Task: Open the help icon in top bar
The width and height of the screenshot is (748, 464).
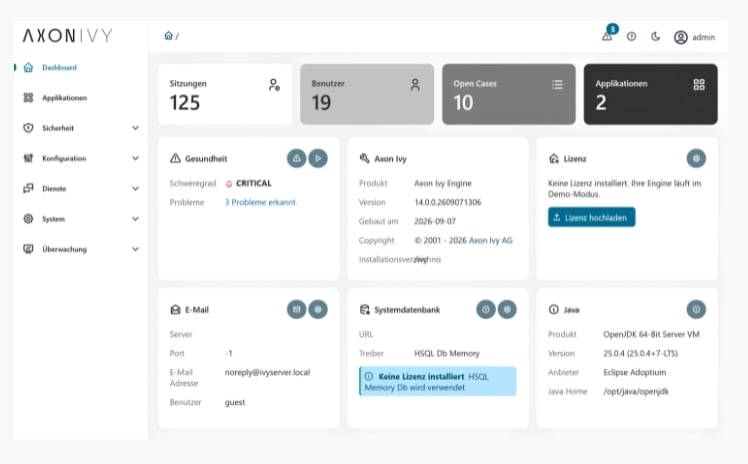Action: (632, 36)
